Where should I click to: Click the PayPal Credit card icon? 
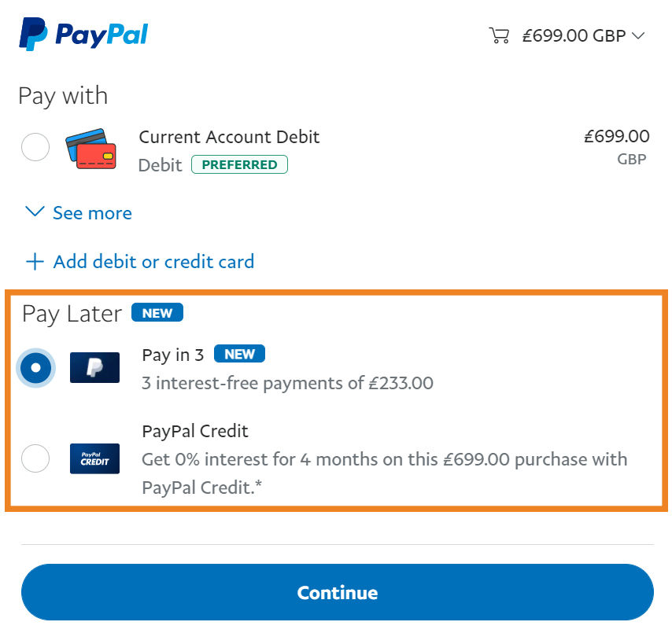coord(94,458)
